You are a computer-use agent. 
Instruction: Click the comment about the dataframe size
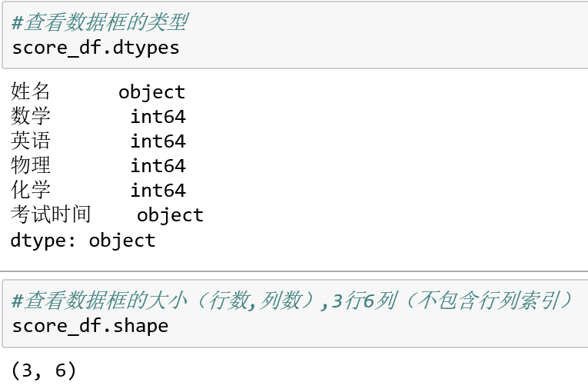[293, 301]
